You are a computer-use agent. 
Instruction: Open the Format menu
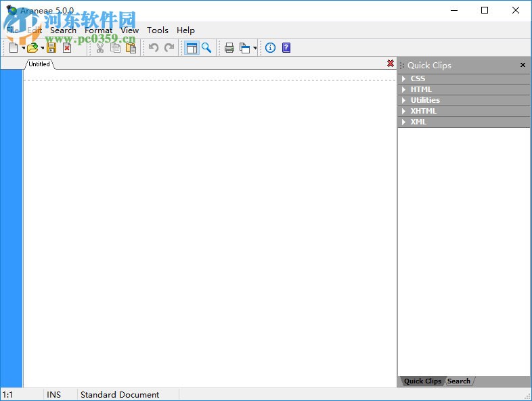[98, 30]
